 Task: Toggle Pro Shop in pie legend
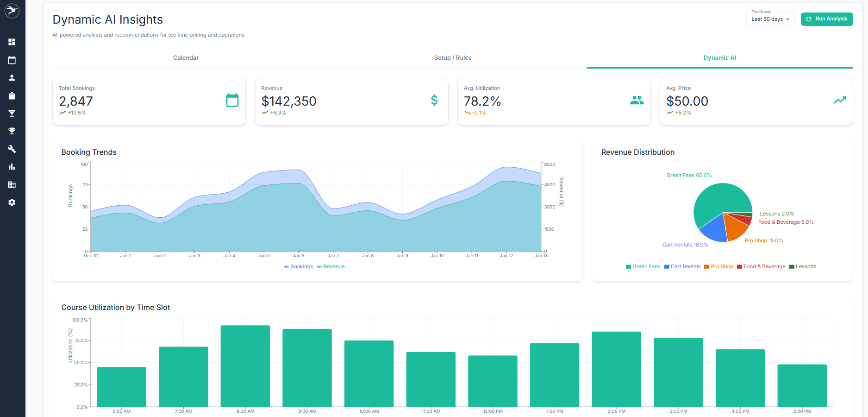click(719, 267)
